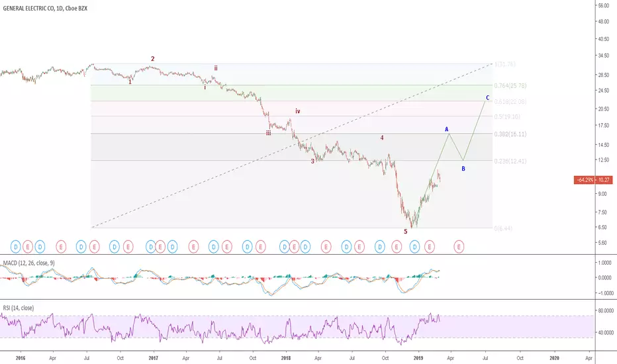Select Fibonacci level label 0.382(16.11)
The image size is (617, 364).
coord(510,134)
